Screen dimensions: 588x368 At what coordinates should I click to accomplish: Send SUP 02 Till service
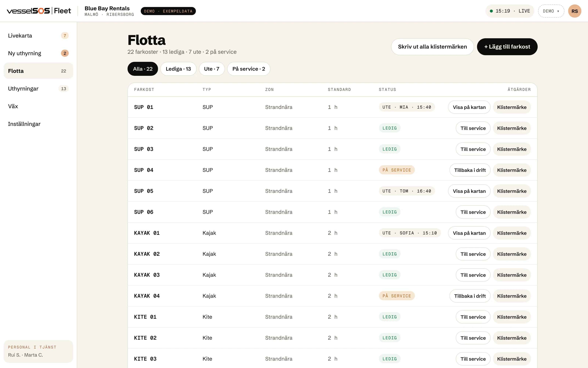point(473,128)
